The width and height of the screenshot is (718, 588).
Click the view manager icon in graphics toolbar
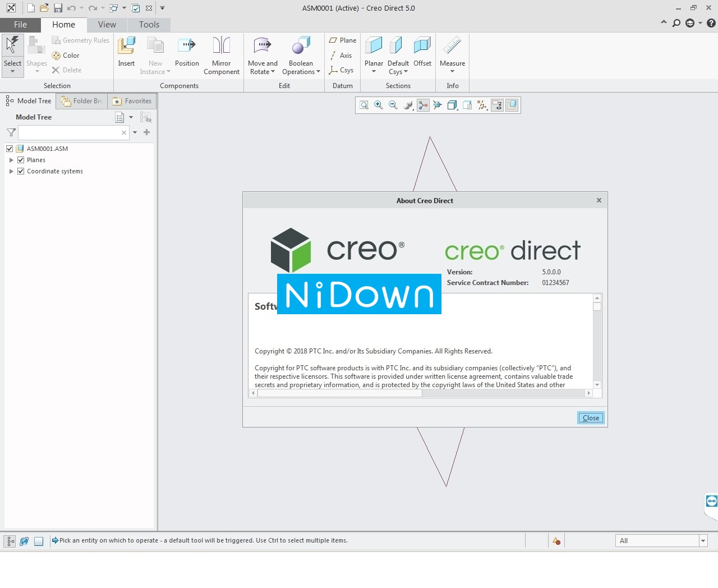(x=467, y=105)
